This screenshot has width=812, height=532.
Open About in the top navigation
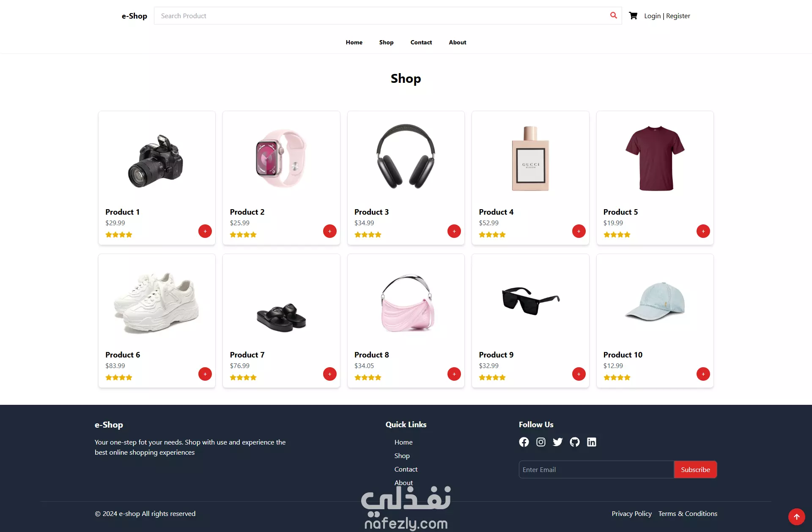pos(458,42)
